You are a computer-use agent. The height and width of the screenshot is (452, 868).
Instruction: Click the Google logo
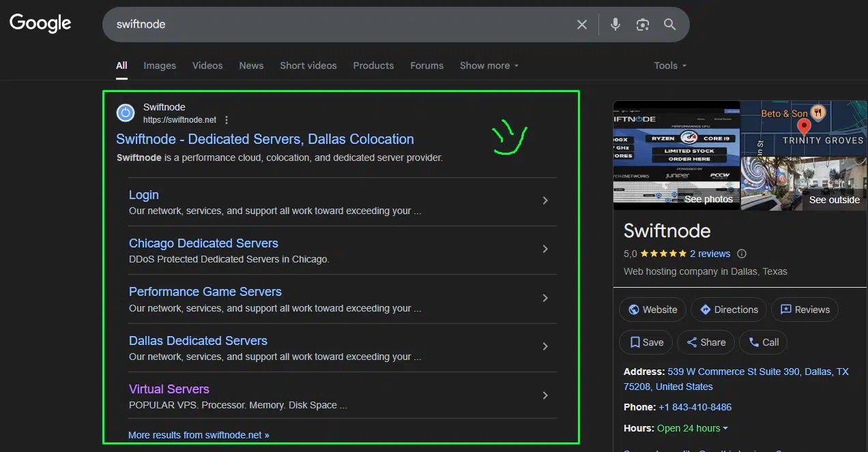click(x=40, y=22)
